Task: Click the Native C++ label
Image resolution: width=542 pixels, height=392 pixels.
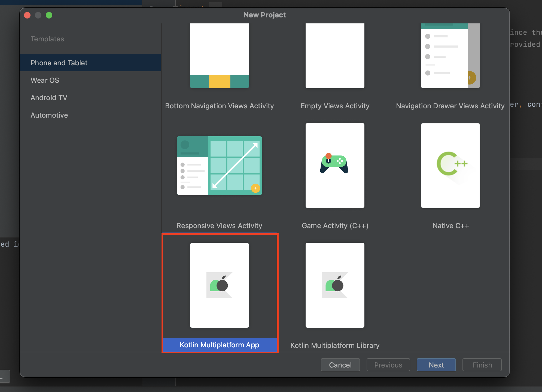Action: coord(450,226)
